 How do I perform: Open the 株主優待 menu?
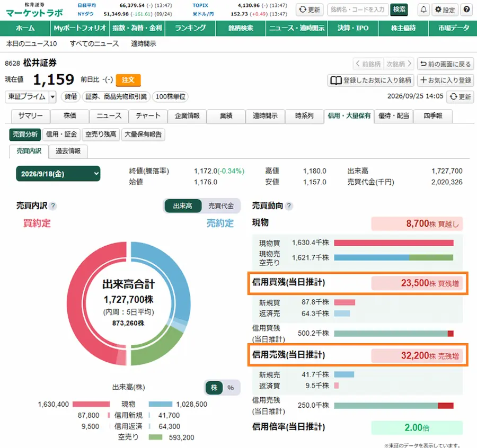point(403,28)
